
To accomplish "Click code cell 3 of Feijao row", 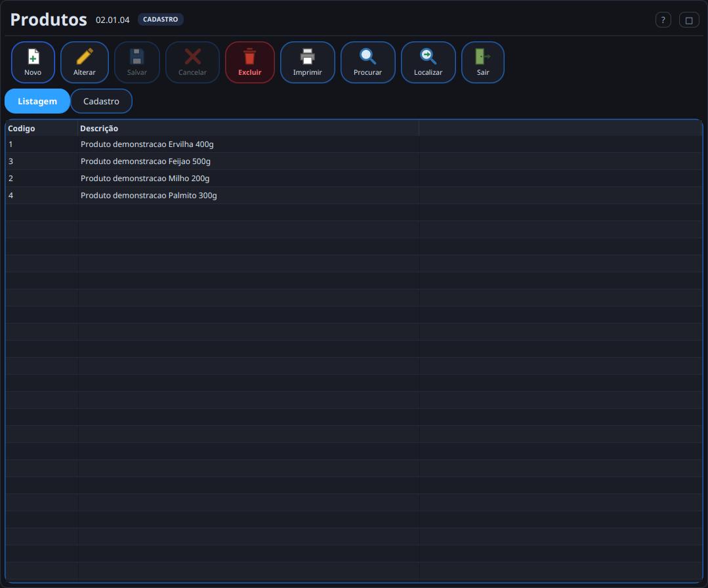I will [41, 161].
